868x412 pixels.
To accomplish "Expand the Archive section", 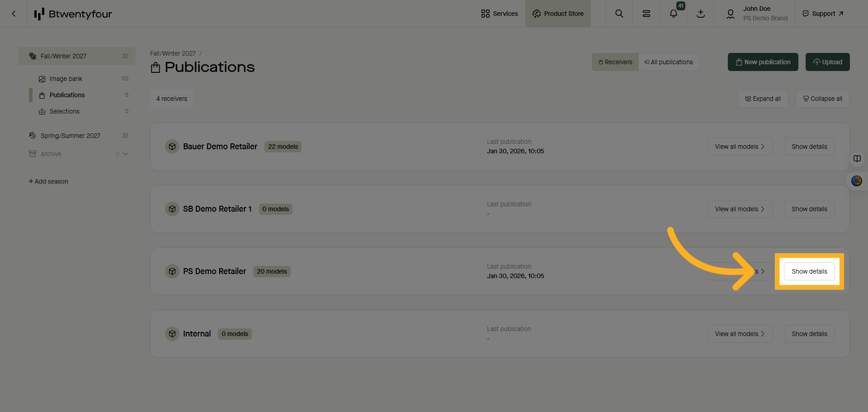I will [126, 154].
